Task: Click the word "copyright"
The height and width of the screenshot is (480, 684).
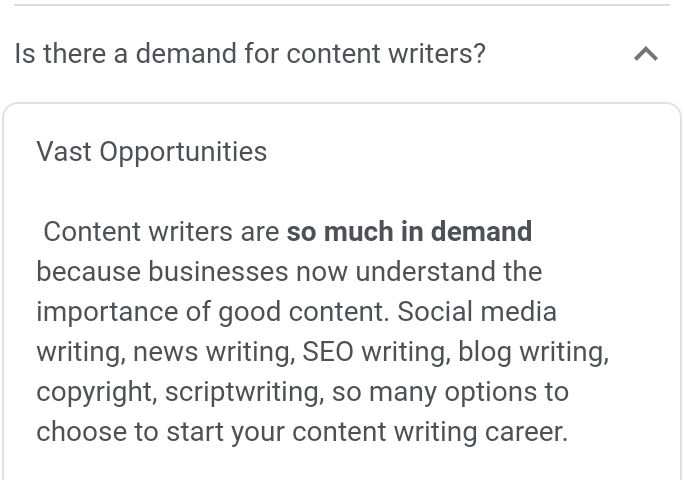Action: 94,392
